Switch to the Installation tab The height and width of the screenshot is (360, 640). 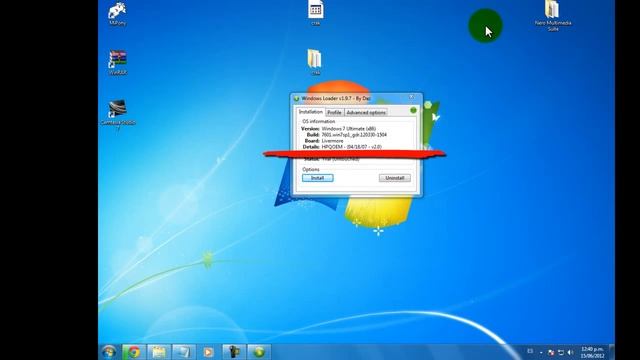click(x=311, y=112)
